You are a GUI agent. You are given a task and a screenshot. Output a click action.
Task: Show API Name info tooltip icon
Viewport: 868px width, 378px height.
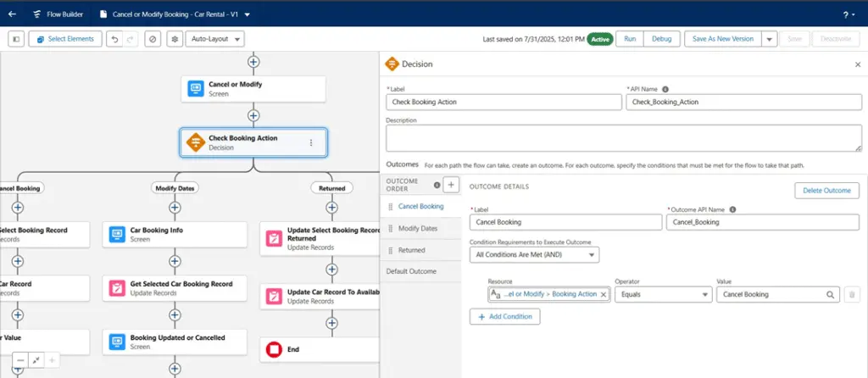tap(665, 89)
